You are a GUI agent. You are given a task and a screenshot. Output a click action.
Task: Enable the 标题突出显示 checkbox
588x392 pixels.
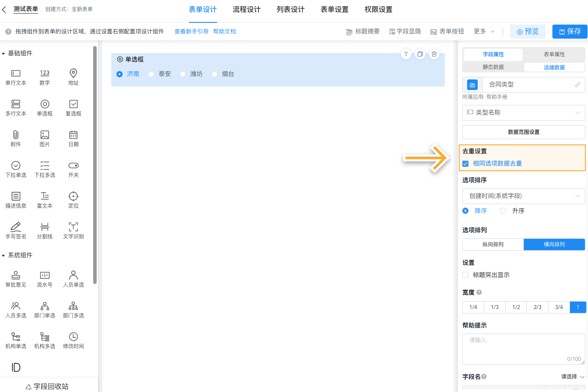point(465,275)
